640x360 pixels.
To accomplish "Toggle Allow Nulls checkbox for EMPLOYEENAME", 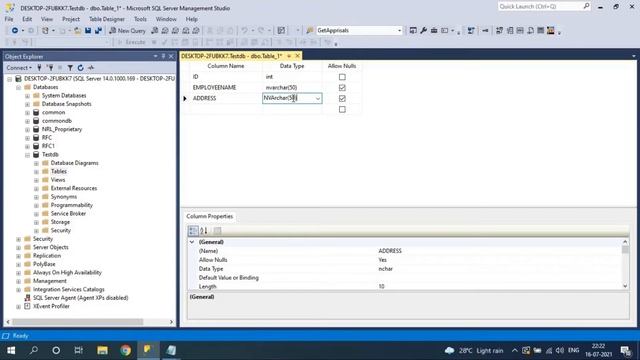I will [x=342, y=87].
